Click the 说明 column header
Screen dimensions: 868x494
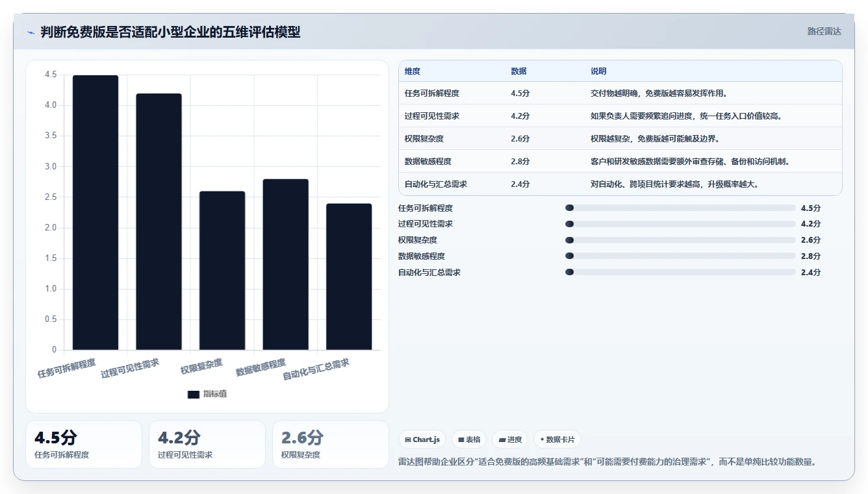click(598, 71)
